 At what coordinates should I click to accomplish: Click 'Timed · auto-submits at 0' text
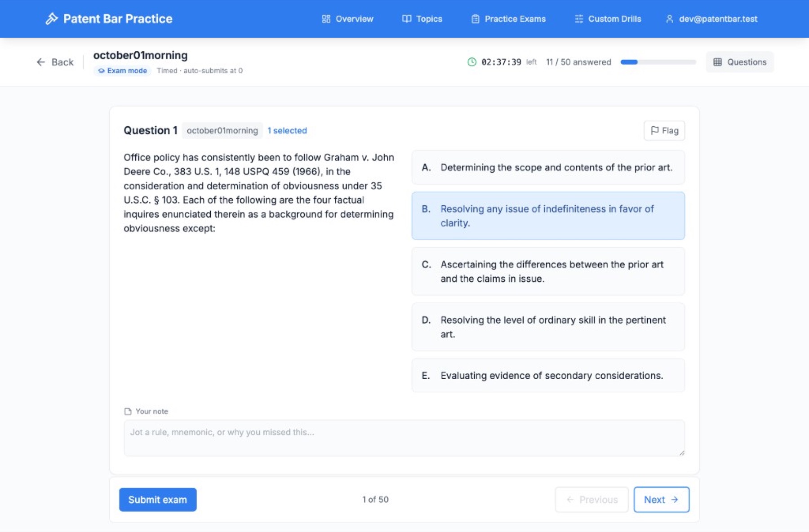(200, 71)
